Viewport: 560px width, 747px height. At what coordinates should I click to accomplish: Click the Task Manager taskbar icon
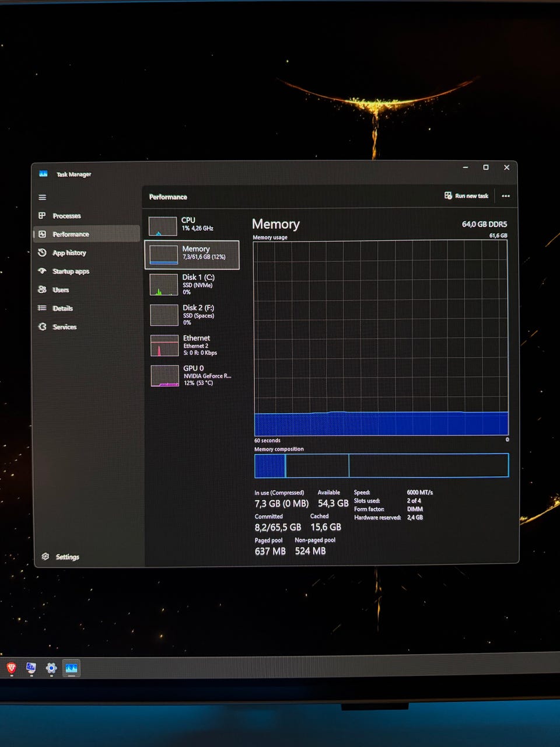coord(71,668)
